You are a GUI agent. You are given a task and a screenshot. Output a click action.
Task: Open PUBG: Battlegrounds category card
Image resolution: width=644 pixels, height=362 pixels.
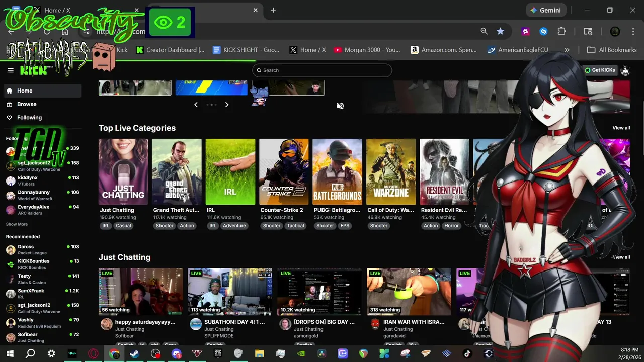click(337, 171)
